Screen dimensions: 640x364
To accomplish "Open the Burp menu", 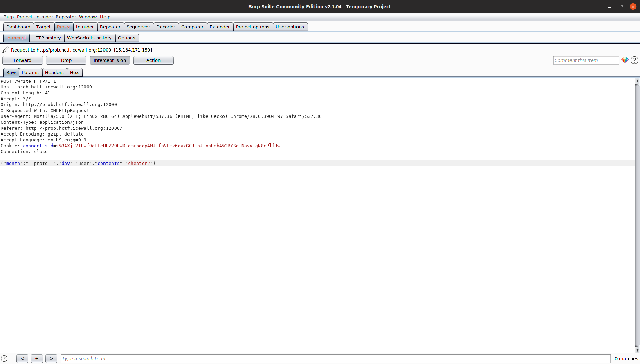I will [9, 17].
